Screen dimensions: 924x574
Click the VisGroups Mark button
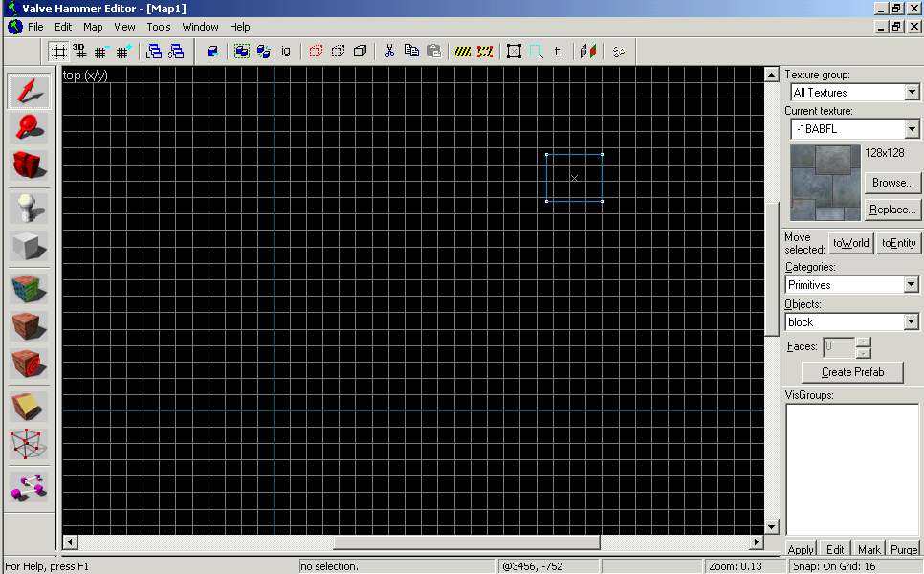pos(869,549)
